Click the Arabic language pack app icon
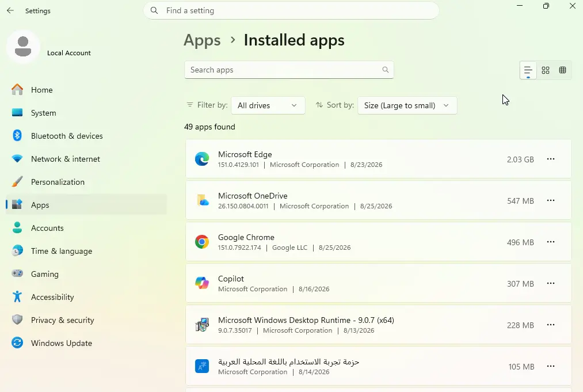Viewport: 583px width, 392px height. (x=202, y=366)
